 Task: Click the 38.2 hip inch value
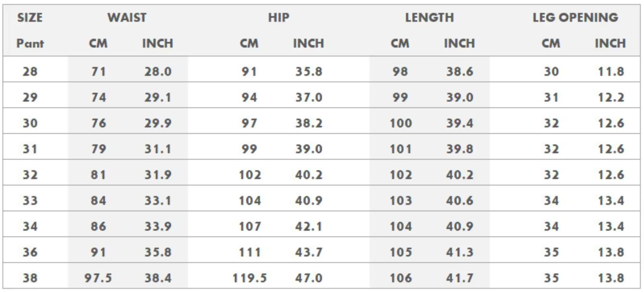click(309, 123)
